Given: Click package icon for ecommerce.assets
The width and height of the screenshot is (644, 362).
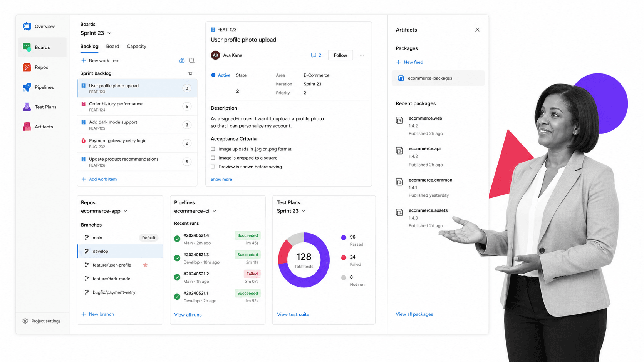Looking at the screenshot, I should pos(400,212).
